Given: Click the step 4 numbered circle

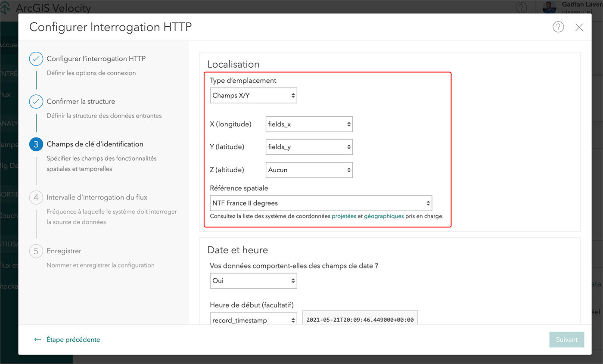Looking at the screenshot, I should (36, 198).
